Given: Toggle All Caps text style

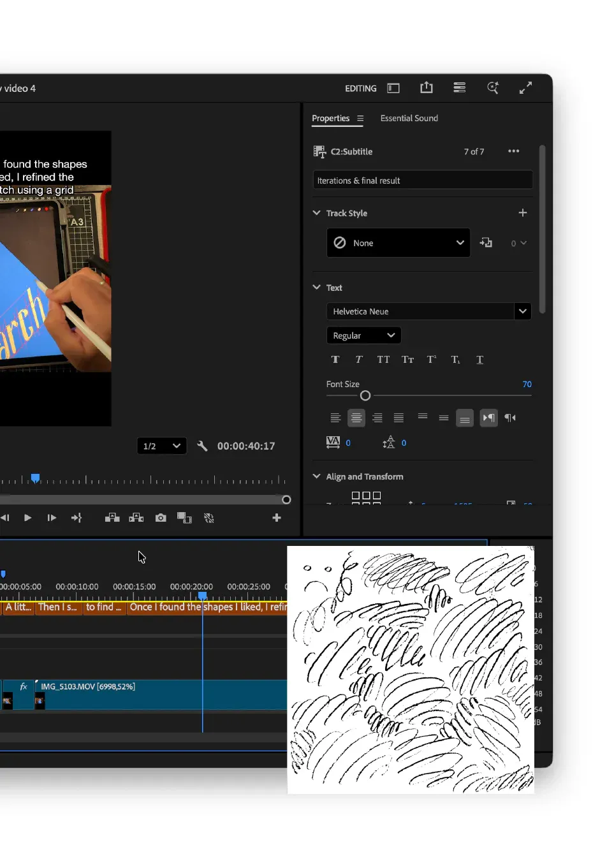Looking at the screenshot, I should pos(383,360).
